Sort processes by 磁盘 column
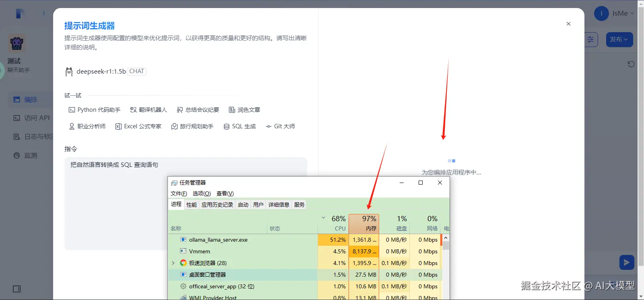Screen dimensions: 644x300 pos(394,224)
